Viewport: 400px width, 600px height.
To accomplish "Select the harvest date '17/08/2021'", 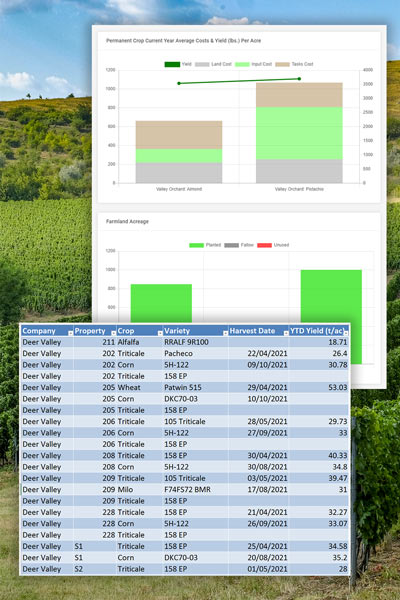I will (259, 489).
